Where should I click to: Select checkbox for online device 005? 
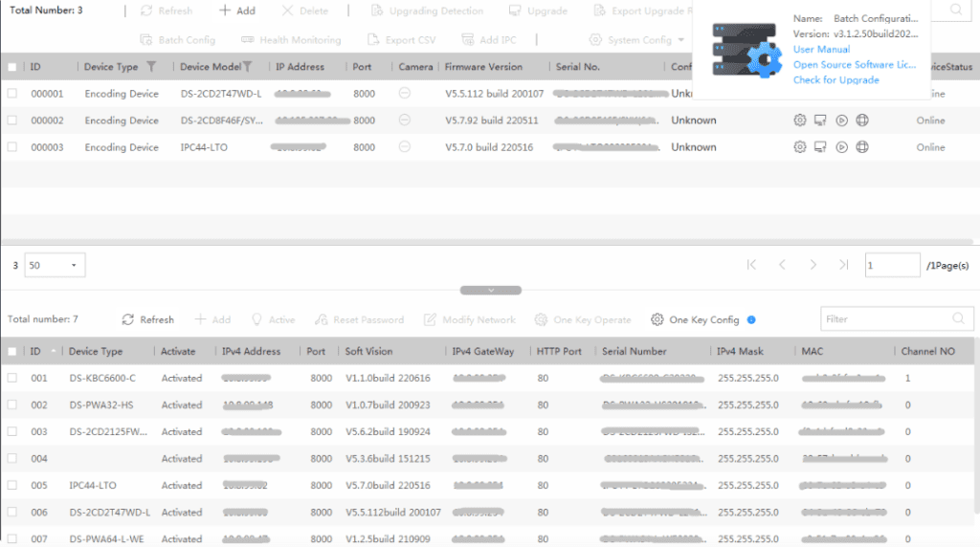tap(11, 485)
